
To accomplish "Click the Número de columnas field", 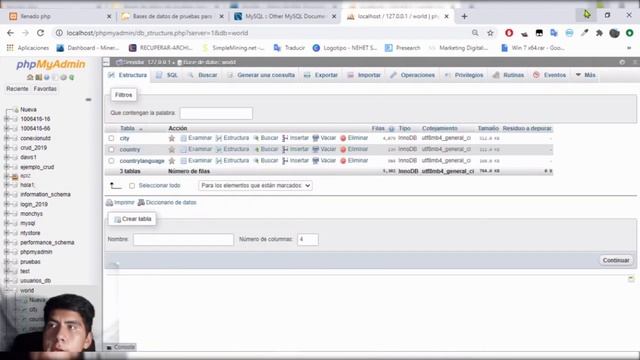I will point(308,240).
